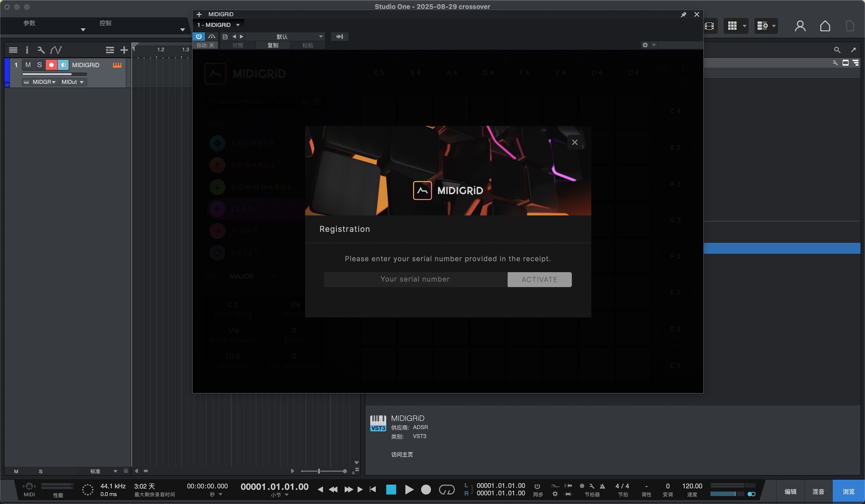Switch to the 浏览 browse tab

pyautogui.click(x=848, y=492)
